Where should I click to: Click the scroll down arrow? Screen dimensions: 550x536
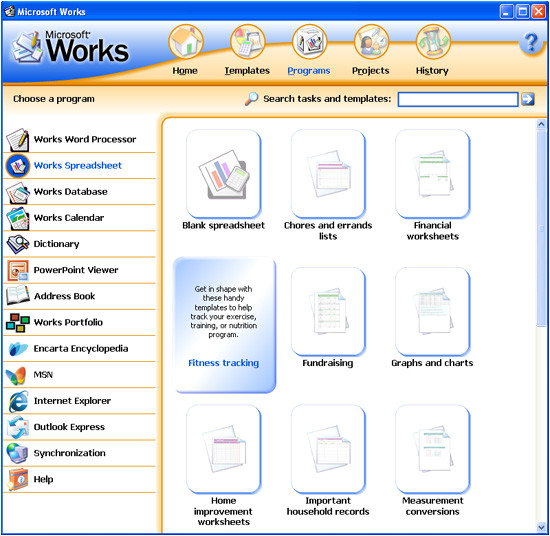[x=541, y=527]
